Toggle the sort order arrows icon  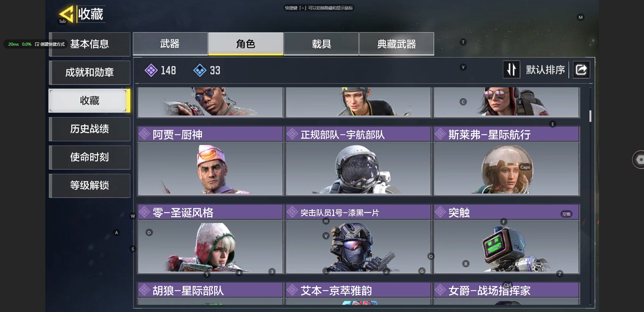(x=511, y=70)
